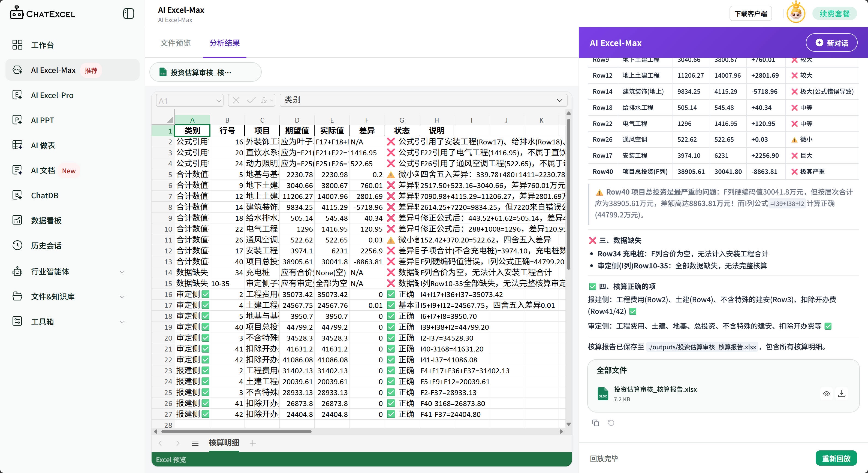Click the vertical spreadsheet scrollbar

pos(568,194)
